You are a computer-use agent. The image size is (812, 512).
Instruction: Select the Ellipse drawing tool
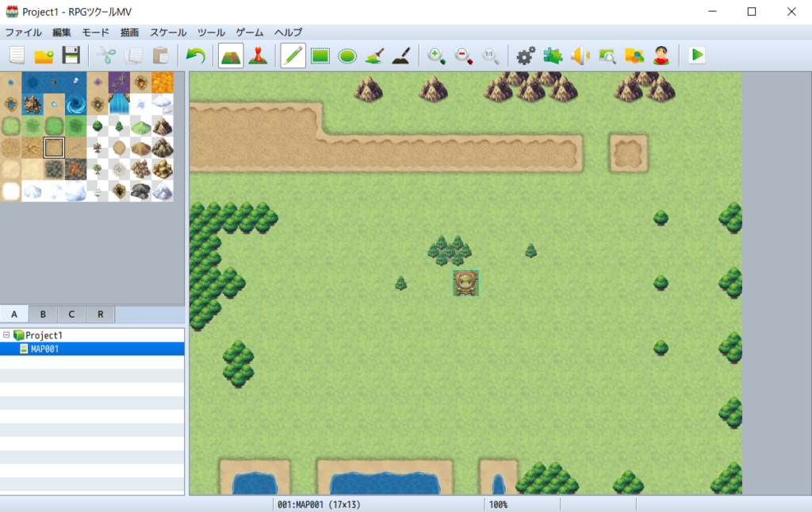347,55
